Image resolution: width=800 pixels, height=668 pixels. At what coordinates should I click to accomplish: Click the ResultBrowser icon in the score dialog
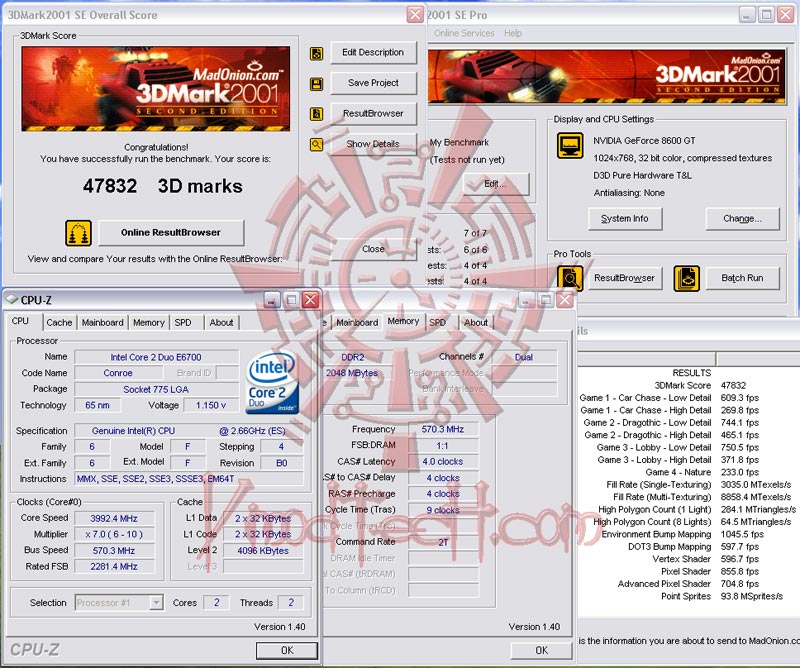(x=316, y=114)
